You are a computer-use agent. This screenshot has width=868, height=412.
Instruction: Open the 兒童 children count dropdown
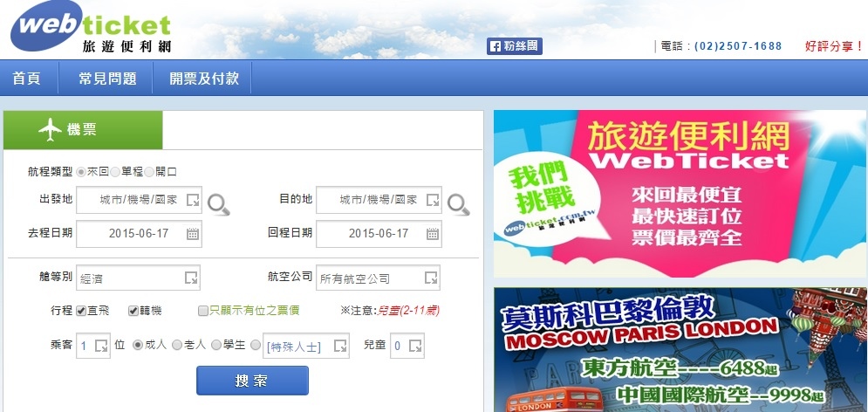pyautogui.click(x=407, y=346)
